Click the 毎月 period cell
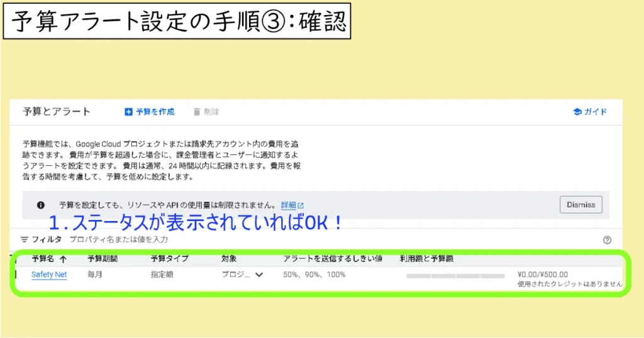Viewport: 644px width, 338px height. click(x=95, y=275)
